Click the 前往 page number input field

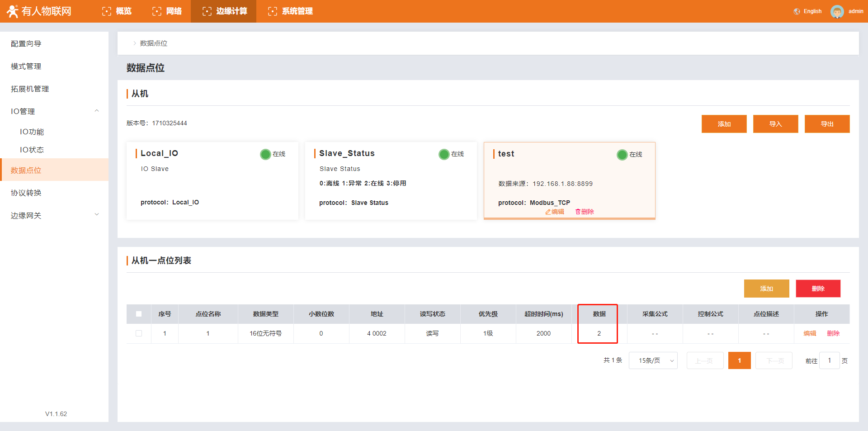point(829,360)
